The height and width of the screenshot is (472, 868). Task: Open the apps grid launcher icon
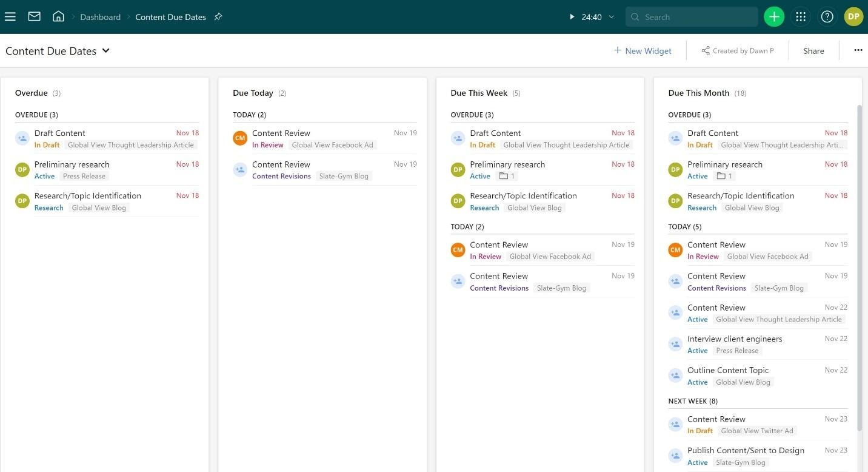pyautogui.click(x=801, y=17)
